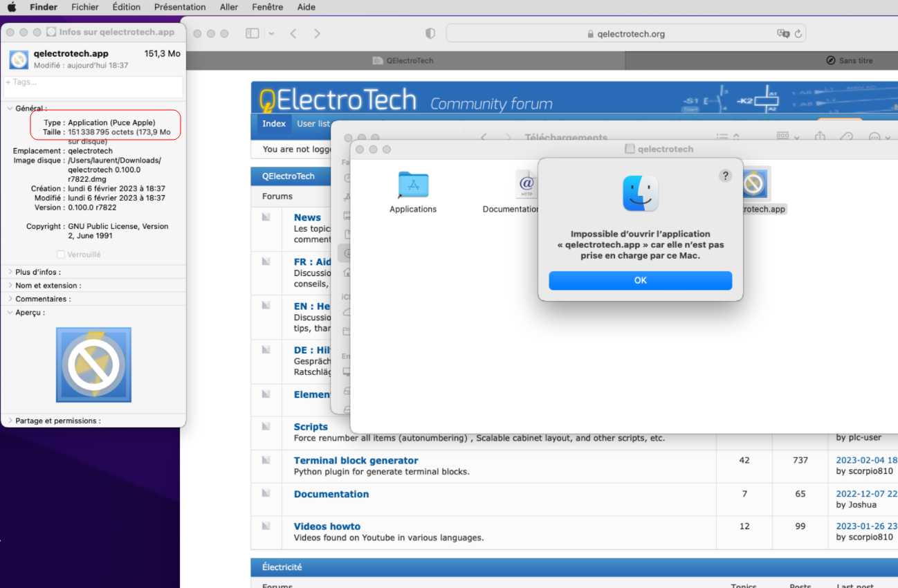Open the Finder menu in menu bar
898x588 pixels.
pyautogui.click(x=44, y=7)
